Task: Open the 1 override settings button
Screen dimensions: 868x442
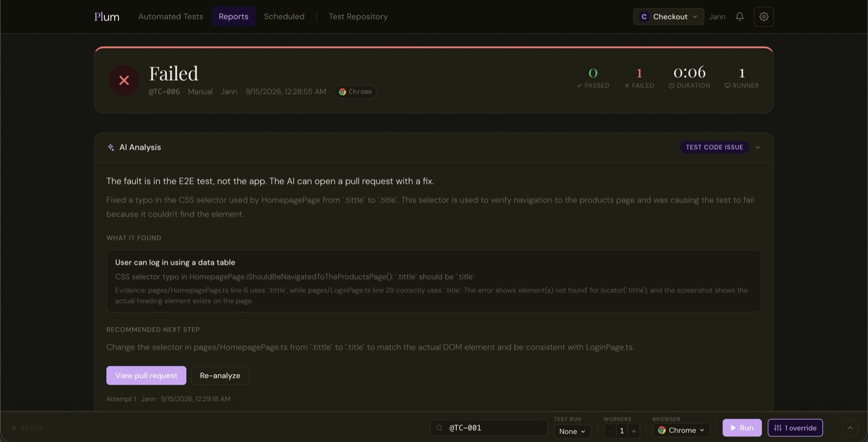Action: pos(795,428)
